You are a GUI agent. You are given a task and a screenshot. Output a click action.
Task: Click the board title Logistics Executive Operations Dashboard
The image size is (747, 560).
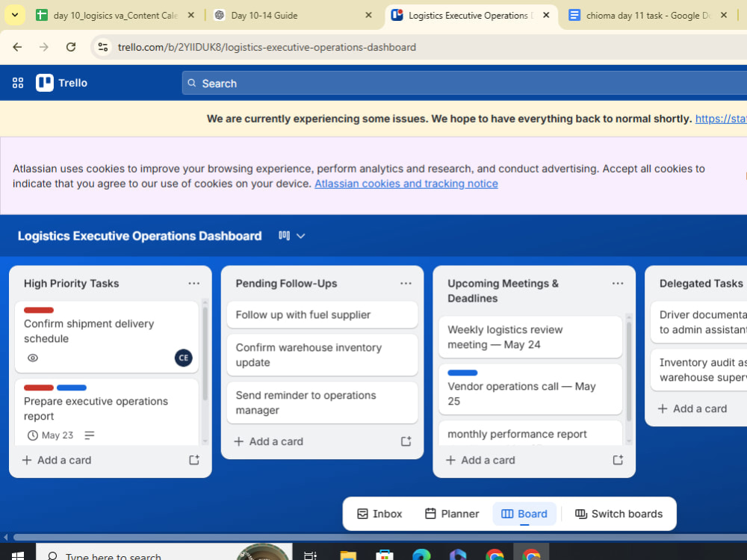point(140,236)
